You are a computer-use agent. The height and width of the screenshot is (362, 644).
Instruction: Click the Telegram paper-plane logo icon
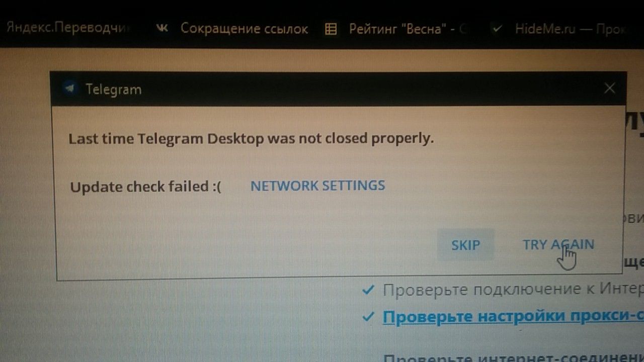pos(70,88)
